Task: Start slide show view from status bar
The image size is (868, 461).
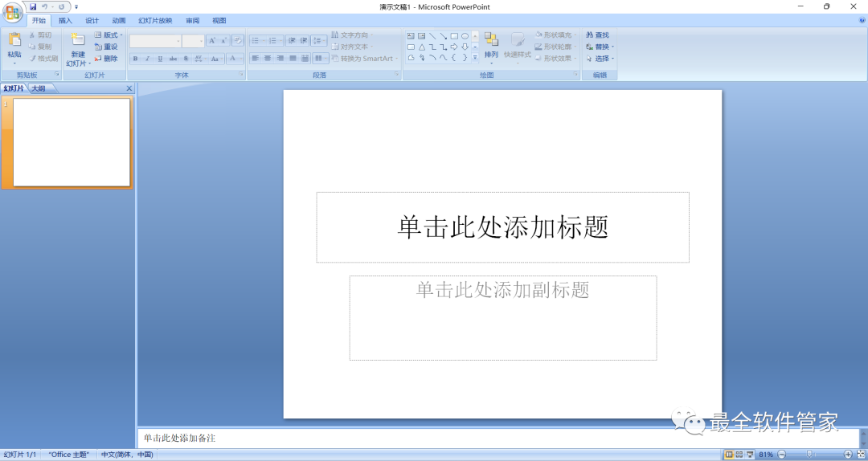Action: pos(750,455)
